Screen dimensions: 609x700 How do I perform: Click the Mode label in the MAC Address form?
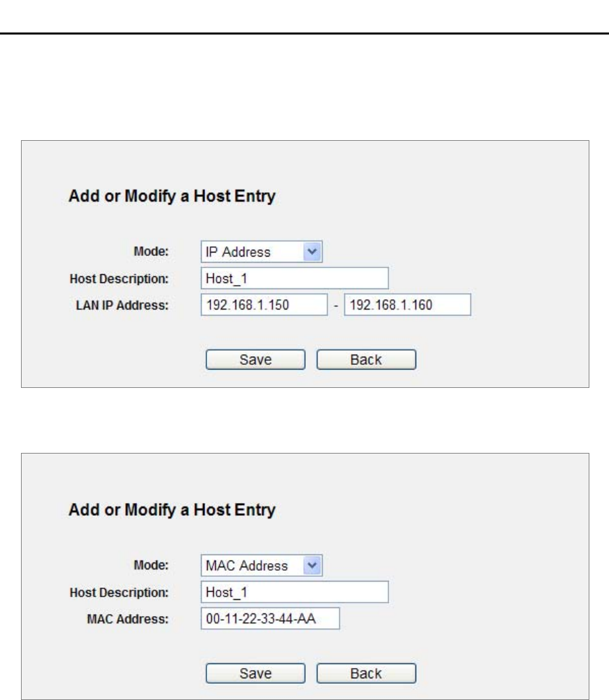[x=152, y=565]
